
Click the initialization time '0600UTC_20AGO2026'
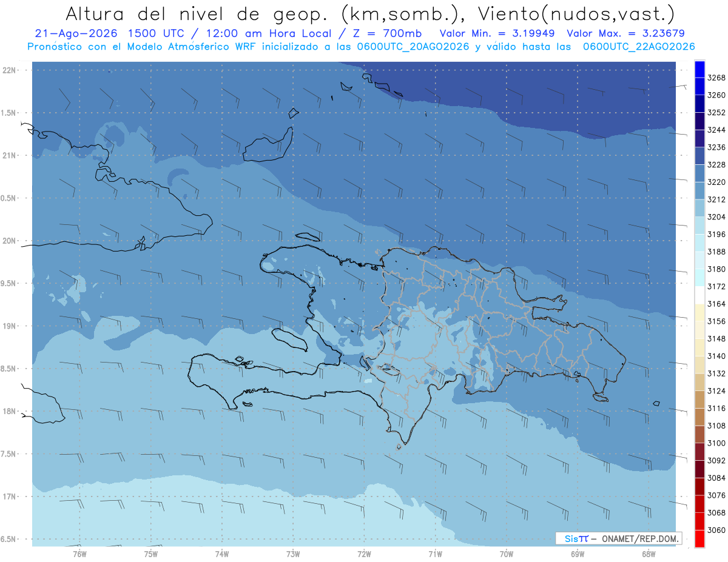[x=414, y=46]
